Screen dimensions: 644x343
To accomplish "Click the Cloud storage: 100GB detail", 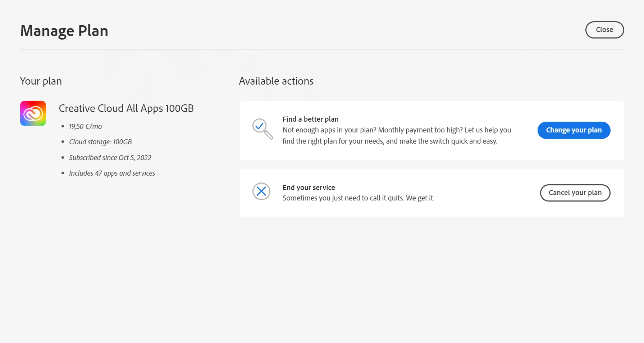I will [100, 142].
